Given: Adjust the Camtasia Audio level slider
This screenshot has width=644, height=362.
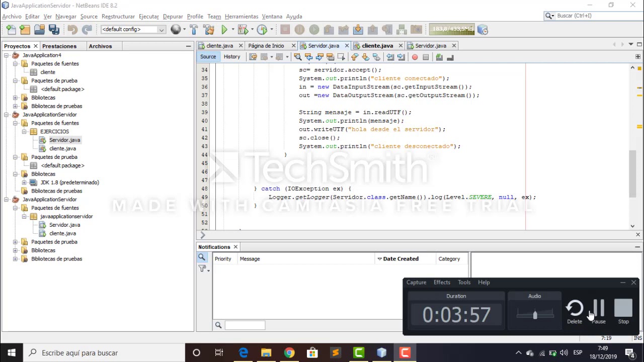Looking at the screenshot, I should [x=535, y=315].
